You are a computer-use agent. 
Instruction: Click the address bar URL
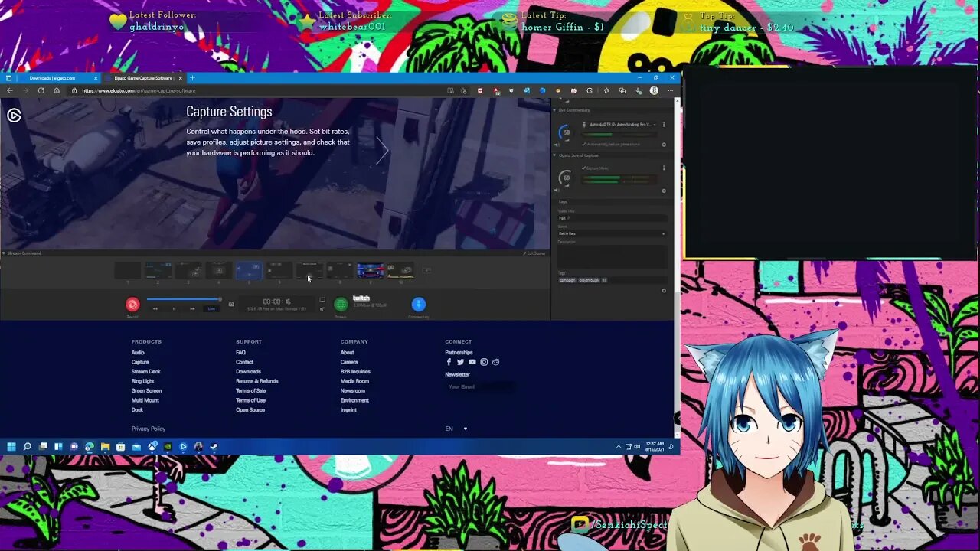[139, 90]
